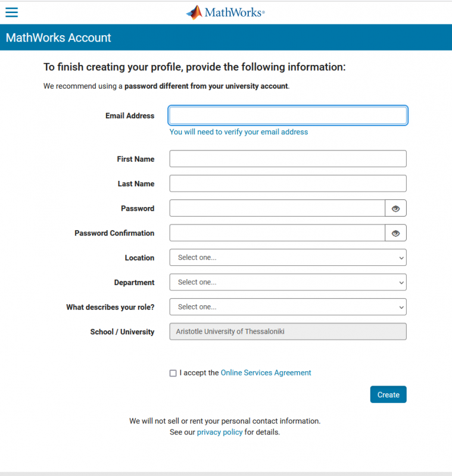The width and height of the screenshot is (452, 476).
Task: Focus the Password entry field
Action: click(277, 208)
